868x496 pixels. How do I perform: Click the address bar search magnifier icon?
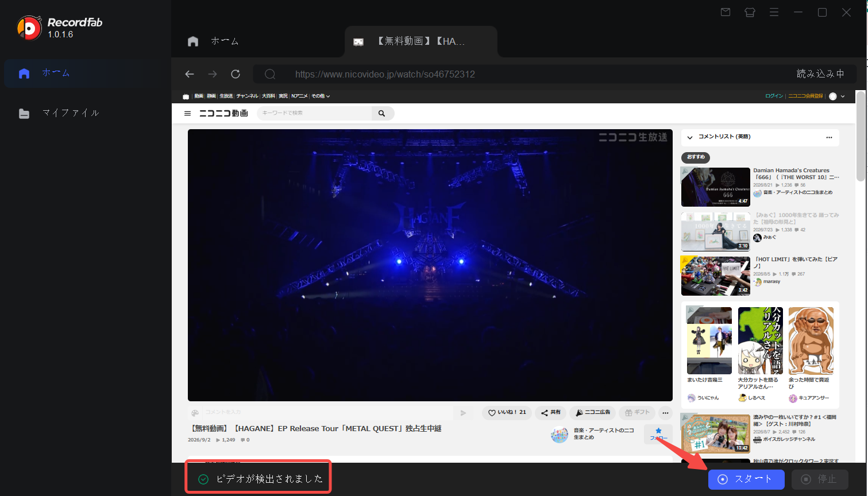point(270,74)
